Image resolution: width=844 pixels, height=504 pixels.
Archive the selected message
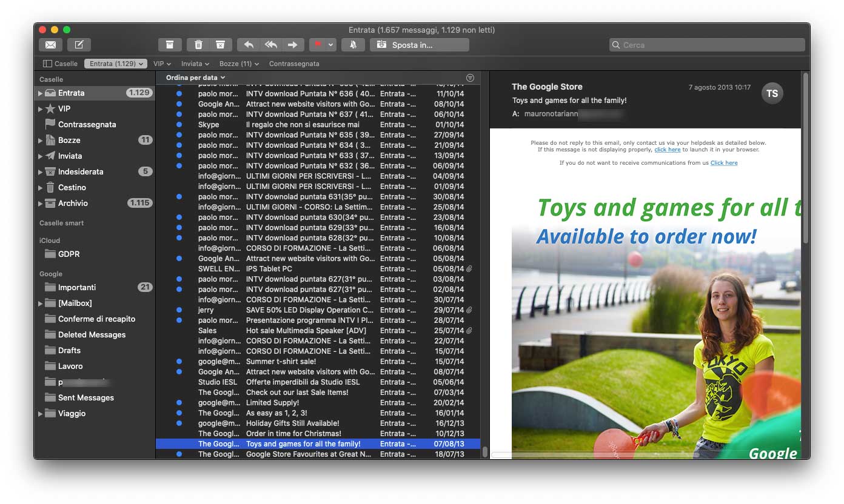coord(170,45)
